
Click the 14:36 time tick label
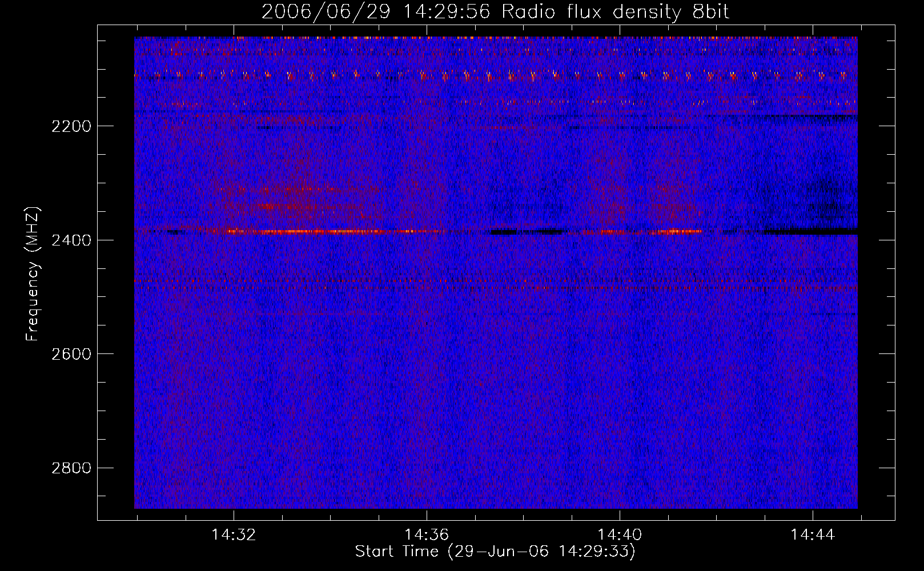(427, 535)
